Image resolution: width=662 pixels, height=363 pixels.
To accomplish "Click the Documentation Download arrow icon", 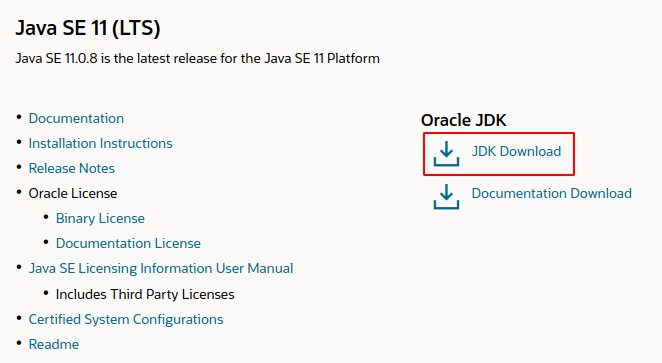I will 446,196.
